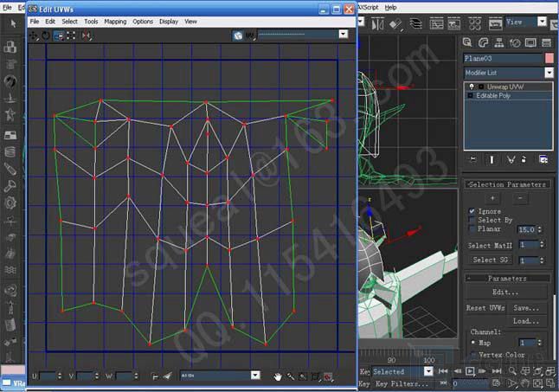
Task: Select the Scale tool in Edit UVWs toolbar
Action: 59,35
